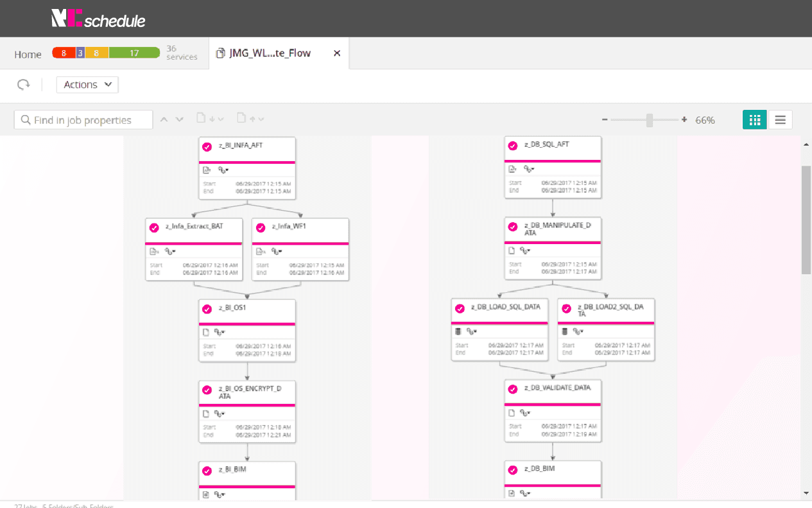Click the zoom out minus icon
This screenshot has width=812, height=508.
point(605,119)
